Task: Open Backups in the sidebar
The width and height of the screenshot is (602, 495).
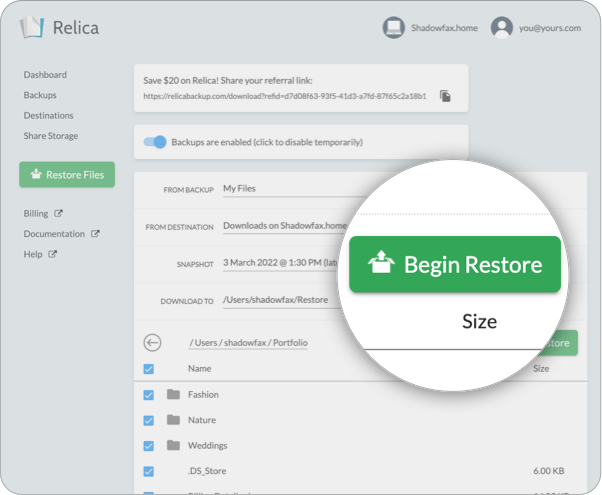Action: [40, 95]
